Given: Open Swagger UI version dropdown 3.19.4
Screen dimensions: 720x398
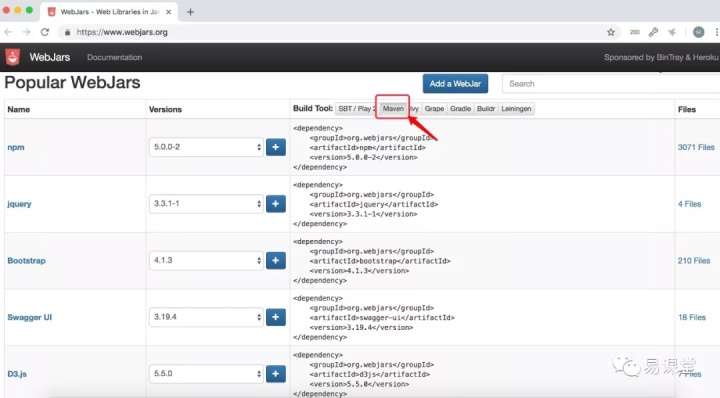Looking at the screenshot, I should 206,317.
